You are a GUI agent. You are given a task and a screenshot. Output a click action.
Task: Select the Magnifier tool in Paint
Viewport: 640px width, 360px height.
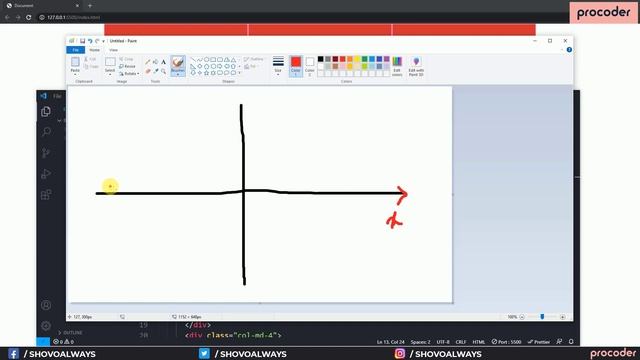pos(163,71)
